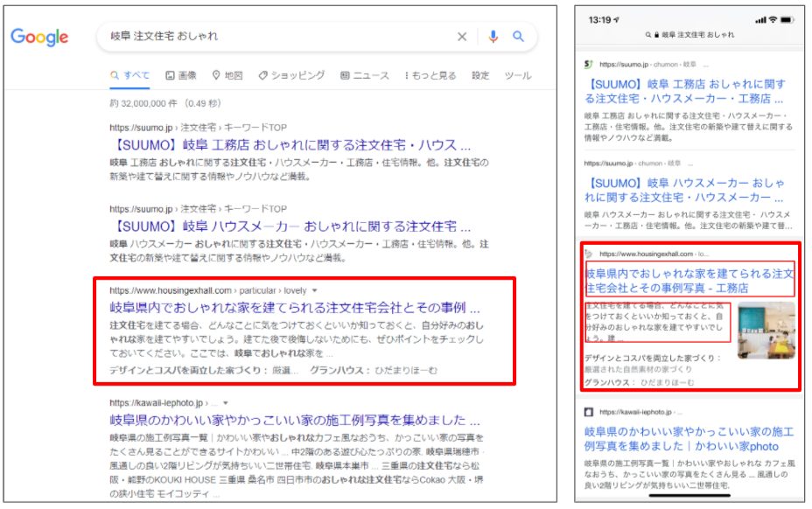Switch to the 画像 tab
The image size is (812, 509).
tap(181, 75)
